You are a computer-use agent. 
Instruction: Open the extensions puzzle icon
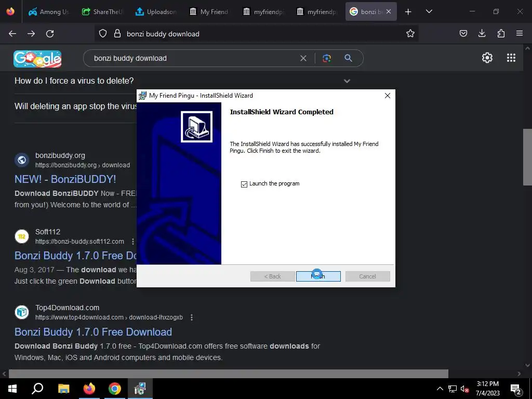coord(501,33)
